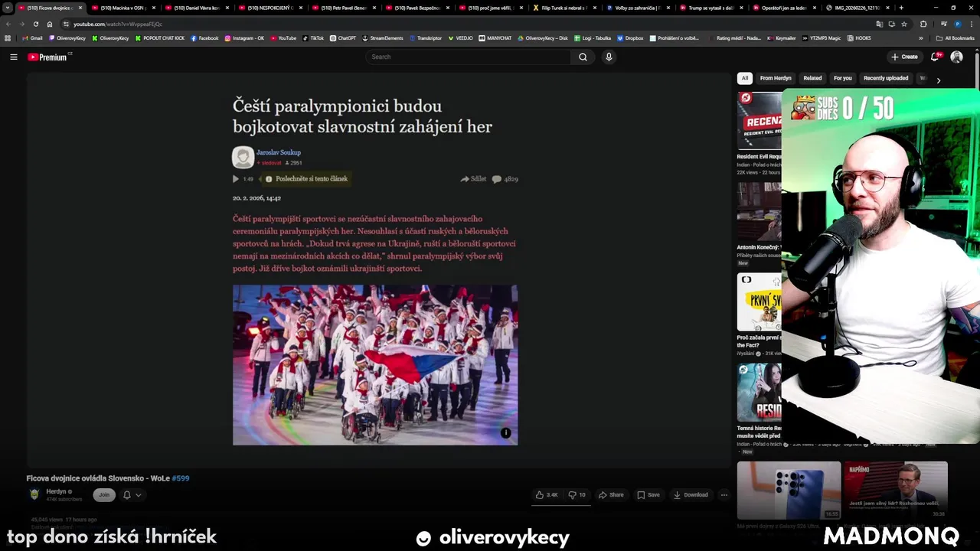Download the video

coord(691,495)
